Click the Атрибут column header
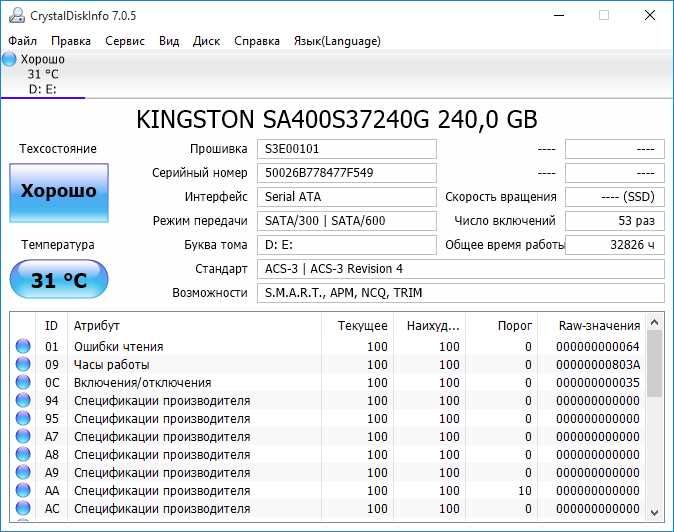This screenshot has height=532, width=674. [194, 326]
